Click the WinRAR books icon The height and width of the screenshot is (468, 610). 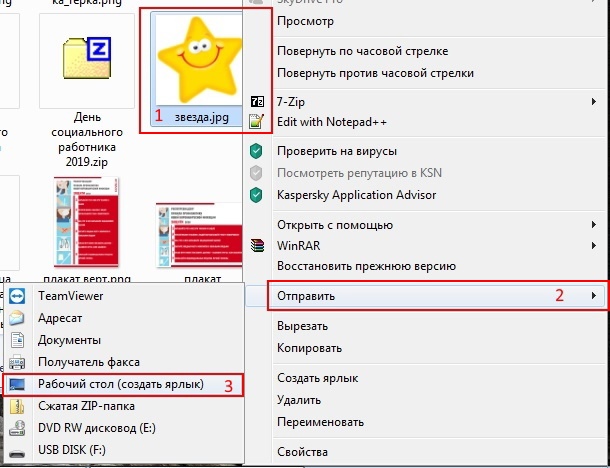(x=257, y=244)
